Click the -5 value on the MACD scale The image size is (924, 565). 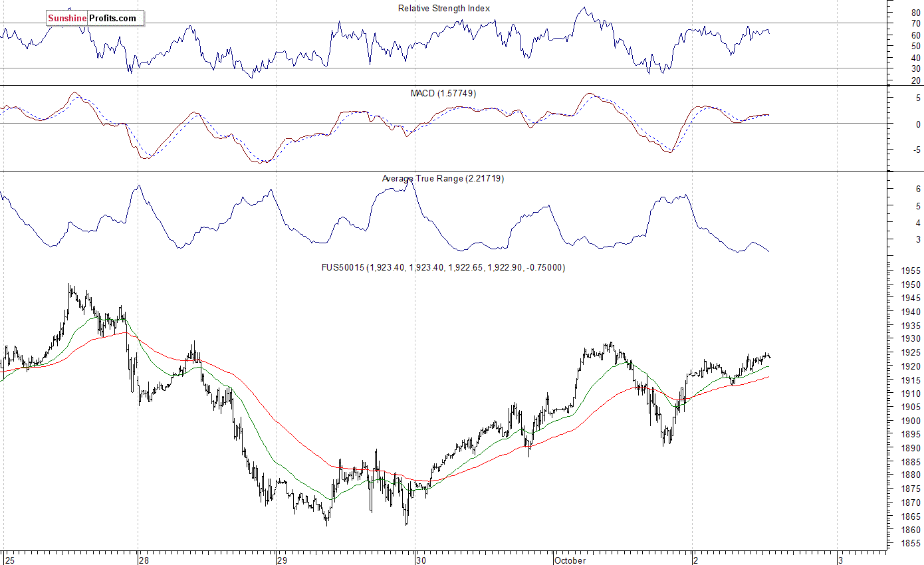tap(917, 150)
